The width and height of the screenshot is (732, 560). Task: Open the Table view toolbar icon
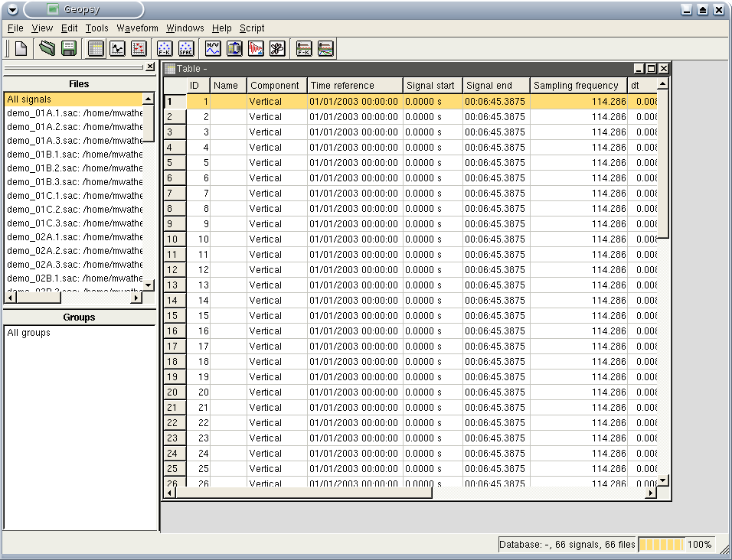tap(96, 48)
